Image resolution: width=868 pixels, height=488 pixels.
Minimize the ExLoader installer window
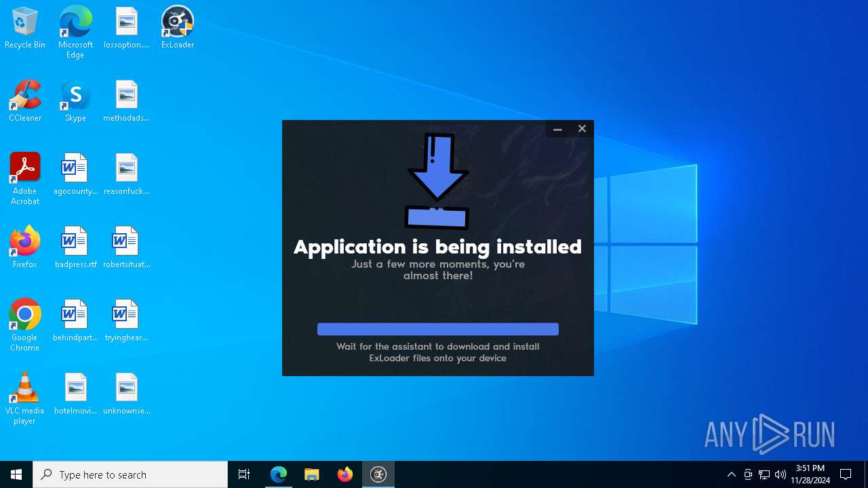coord(557,129)
